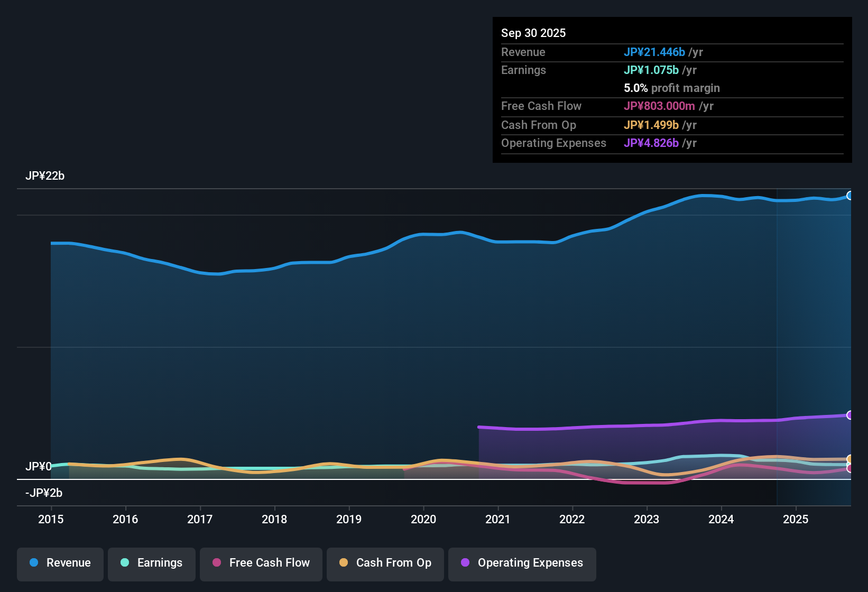Screen dimensions: 868x592
Task: Click the orange Cash From Op legend dot
Action: click(344, 563)
